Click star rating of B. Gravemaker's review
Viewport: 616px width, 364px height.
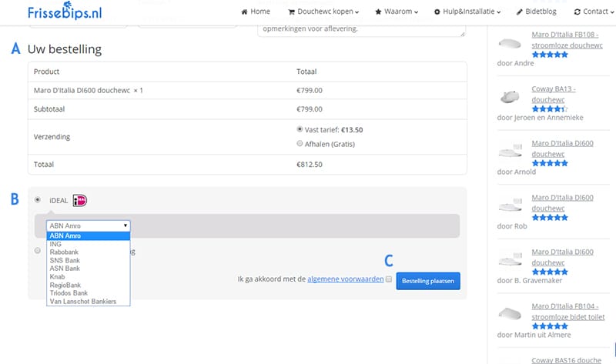(x=550, y=272)
